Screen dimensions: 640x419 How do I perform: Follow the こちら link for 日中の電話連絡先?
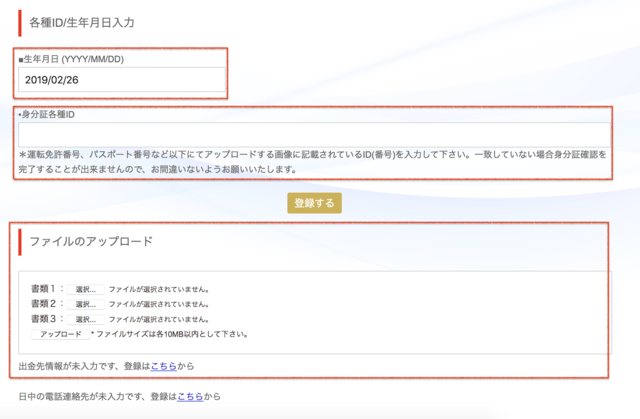(x=189, y=397)
